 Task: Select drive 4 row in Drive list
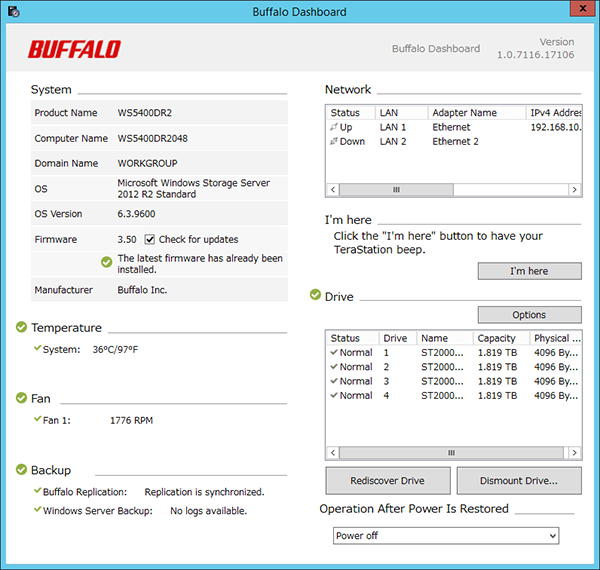point(450,395)
